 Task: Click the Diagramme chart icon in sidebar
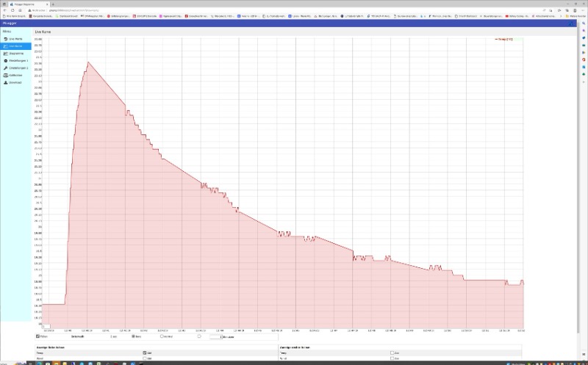tap(6, 53)
